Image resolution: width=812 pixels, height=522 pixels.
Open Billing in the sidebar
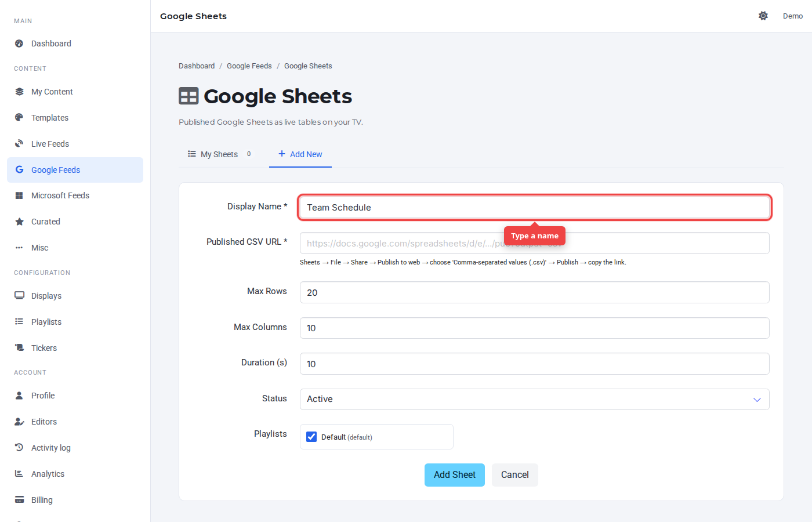75,500
